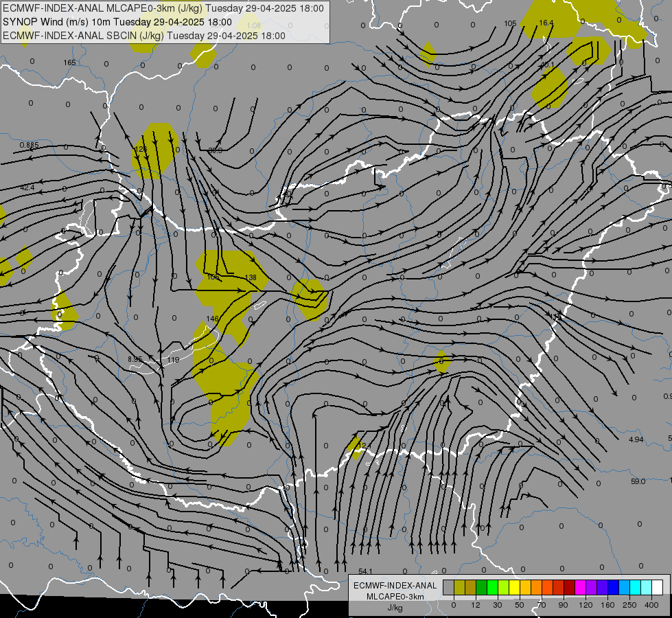This screenshot has height=618, width=672.
Task: Select the white swatch at legend end
Action: pyautogui.click(x=658, y=587)
